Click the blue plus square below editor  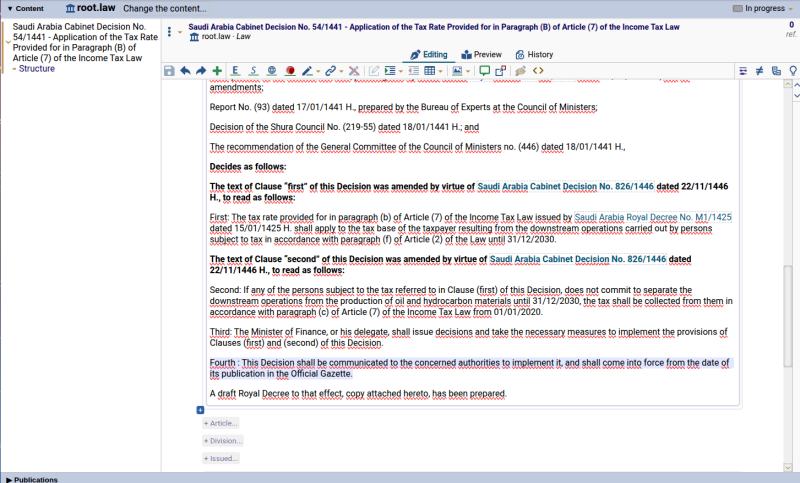[200, 410]
